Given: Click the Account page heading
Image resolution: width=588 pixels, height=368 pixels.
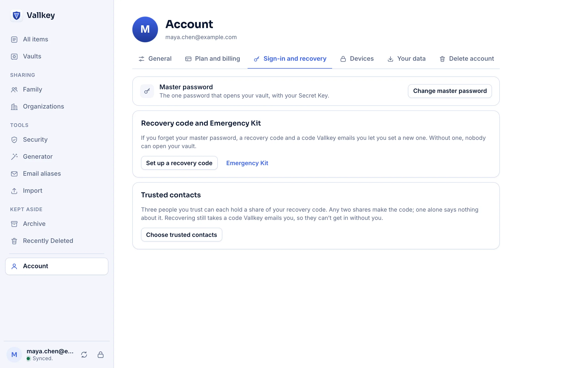Looking at the screenshot, I should (189, 24).
